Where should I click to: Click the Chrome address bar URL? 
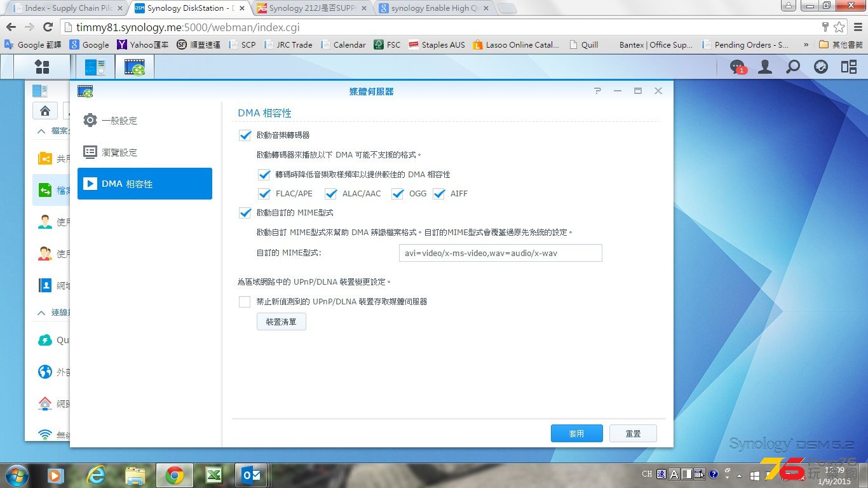(188, 27)
